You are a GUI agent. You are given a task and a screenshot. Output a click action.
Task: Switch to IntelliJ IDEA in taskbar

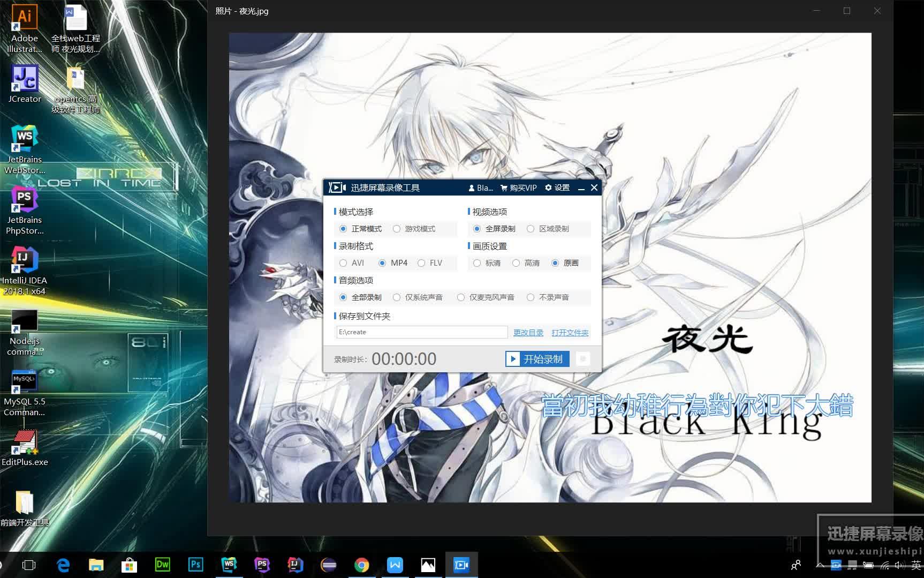point(296,565)
